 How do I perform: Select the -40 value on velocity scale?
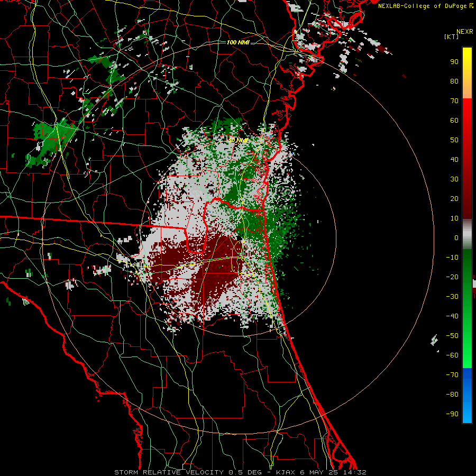coord(452,316)
